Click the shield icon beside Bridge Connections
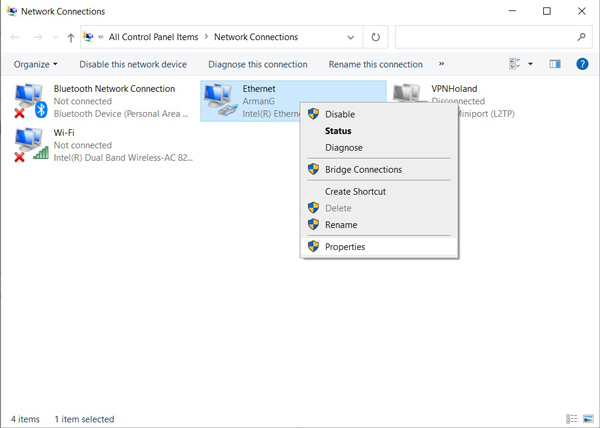This screenshot has height=428, width=600. 313,169
